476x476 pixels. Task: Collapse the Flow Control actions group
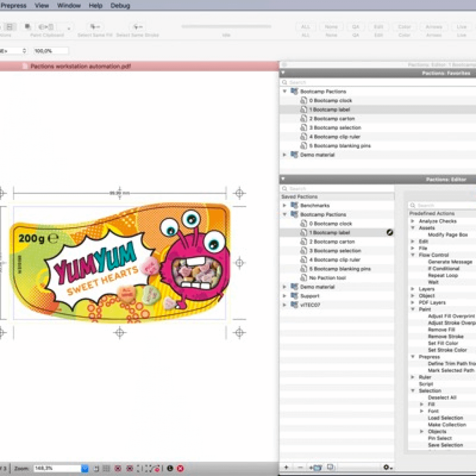(x=412, y=255)
